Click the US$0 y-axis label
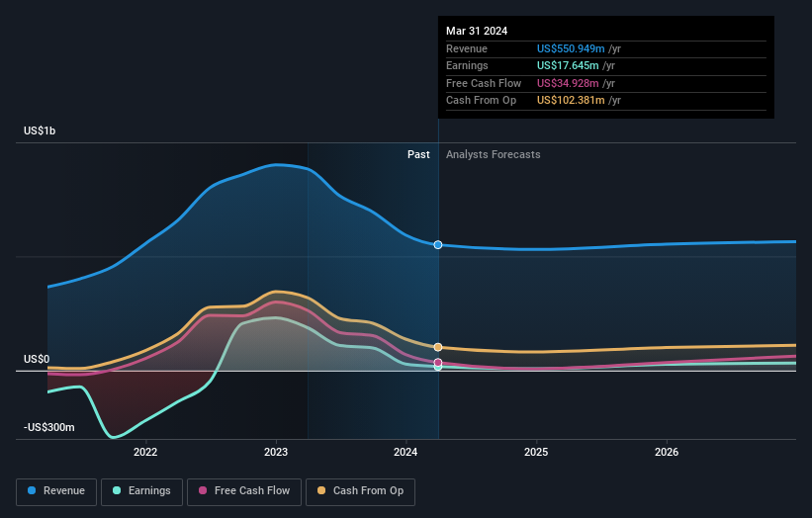This screenshot has width=812, height=518. tap(37, 359)
